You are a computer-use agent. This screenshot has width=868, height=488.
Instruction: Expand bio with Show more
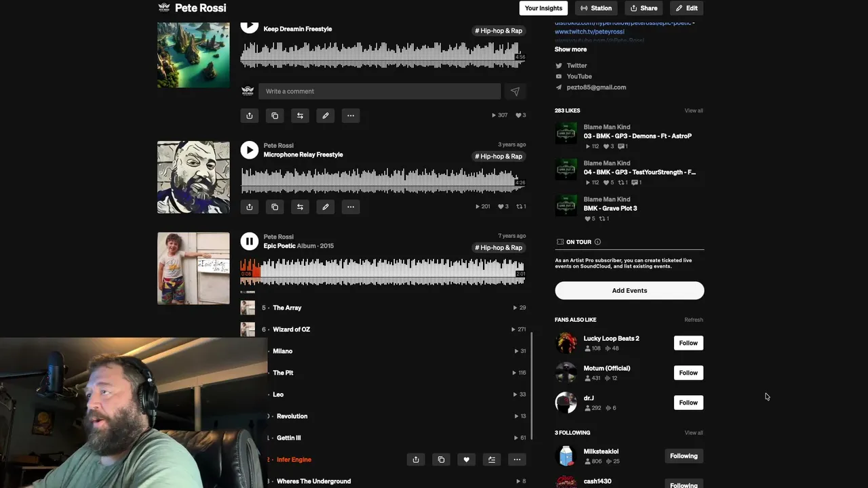coord(570,49)
